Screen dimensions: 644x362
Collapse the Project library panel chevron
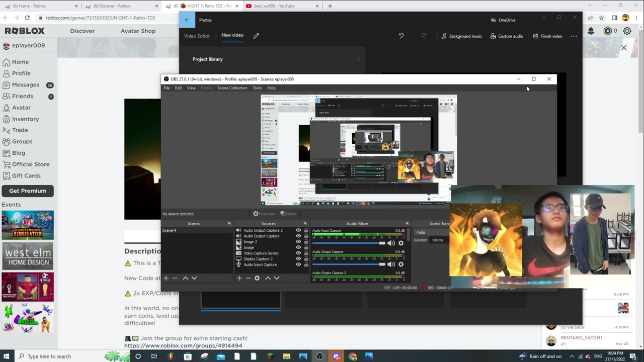pyautogui.click(x=359, y=59)
